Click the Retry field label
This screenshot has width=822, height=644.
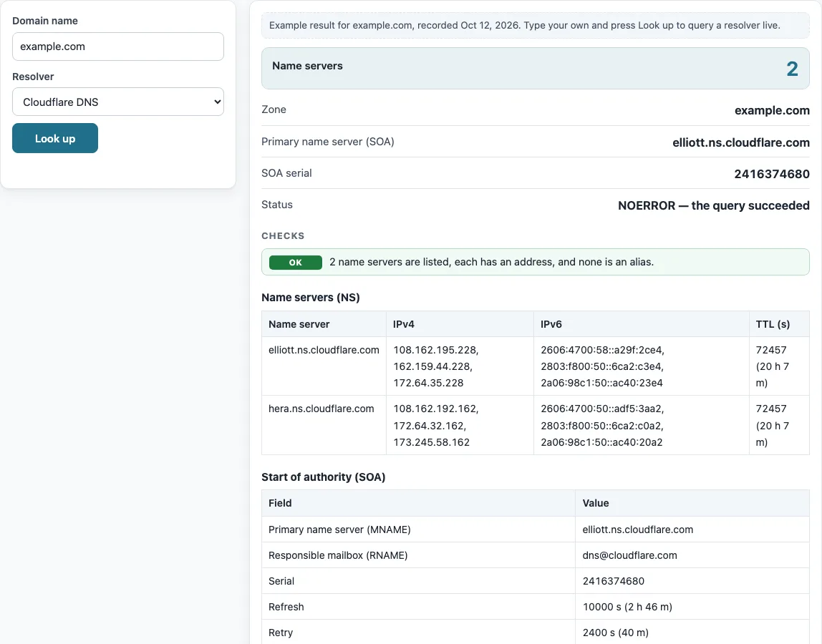281,633
